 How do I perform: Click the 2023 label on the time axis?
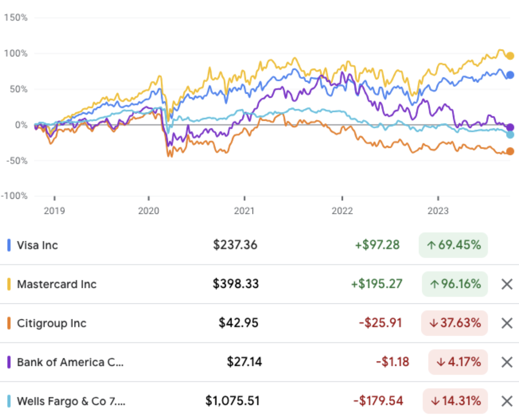coord(438,211)
